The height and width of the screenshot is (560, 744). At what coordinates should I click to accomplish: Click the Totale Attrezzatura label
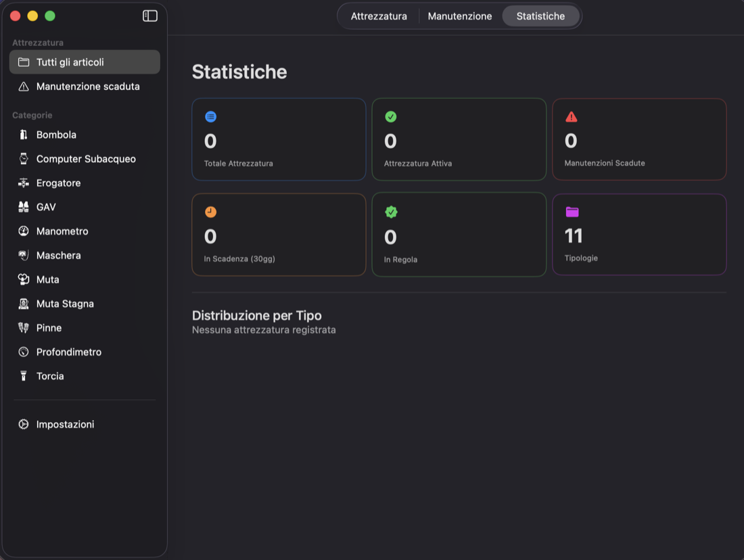pyautogui.click(x=238, y=163)
